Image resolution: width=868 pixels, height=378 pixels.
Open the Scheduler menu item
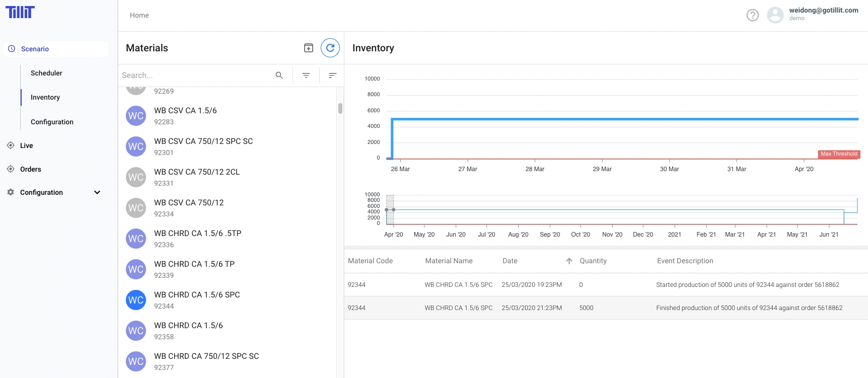(x=46, y=73)
